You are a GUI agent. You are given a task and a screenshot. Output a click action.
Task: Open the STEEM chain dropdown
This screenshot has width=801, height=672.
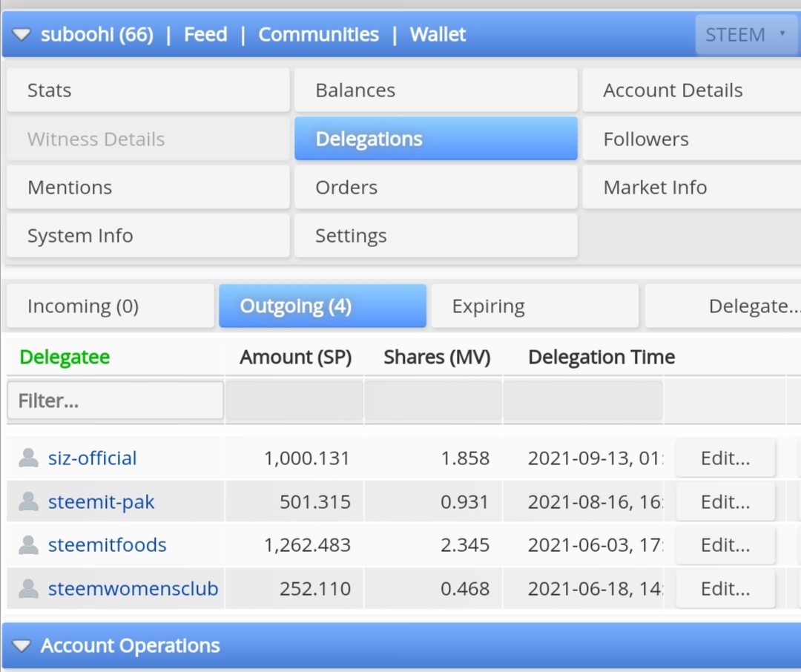click(746, 35)
